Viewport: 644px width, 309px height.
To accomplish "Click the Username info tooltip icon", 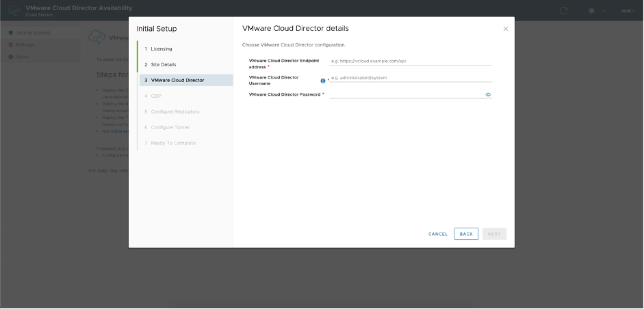I will click(x=323, y=81).
